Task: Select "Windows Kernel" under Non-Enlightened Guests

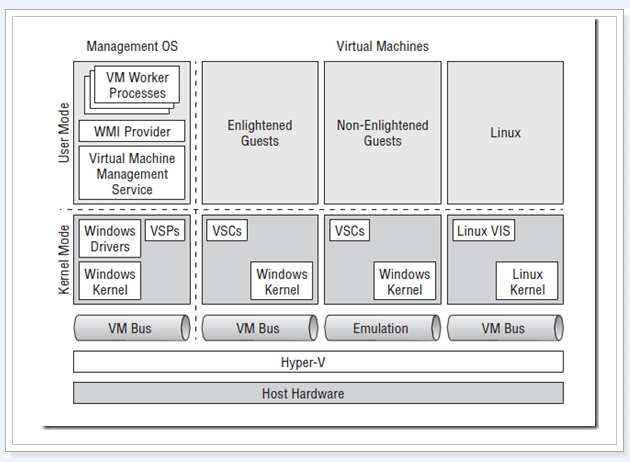Action: (405, 281)
